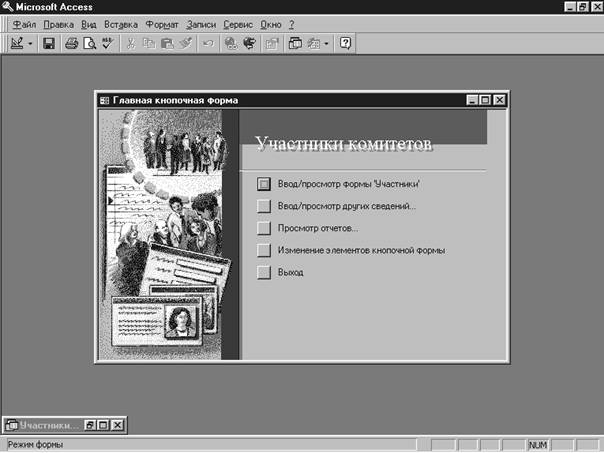Click the NUM indicator in the status bar
The image size is (604, 453).
click(538, 445)
